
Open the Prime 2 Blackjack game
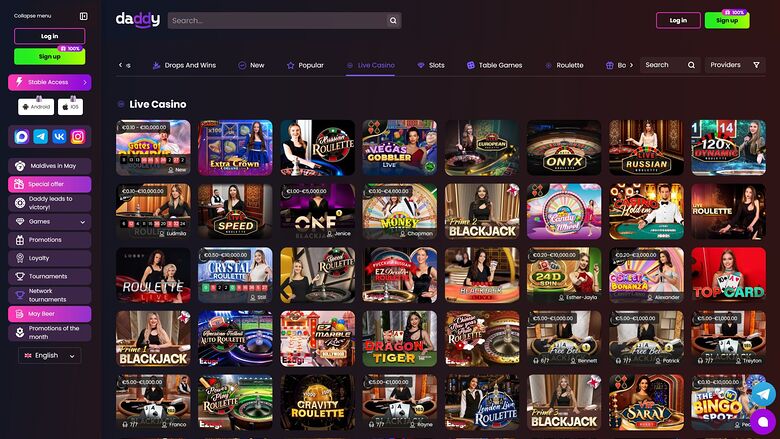click(x=482, y=211)
